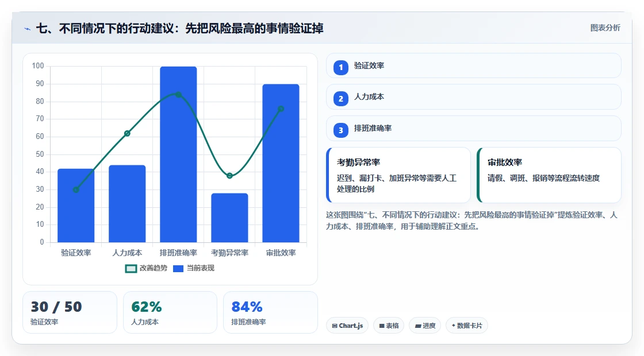Click the 62% statistic value
The image size is (644, 356).
[147, 307]
